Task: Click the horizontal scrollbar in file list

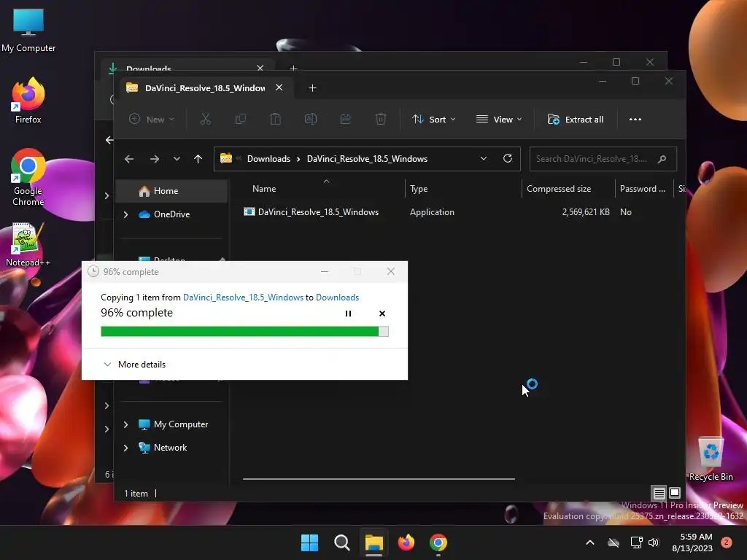Action: 379,479
